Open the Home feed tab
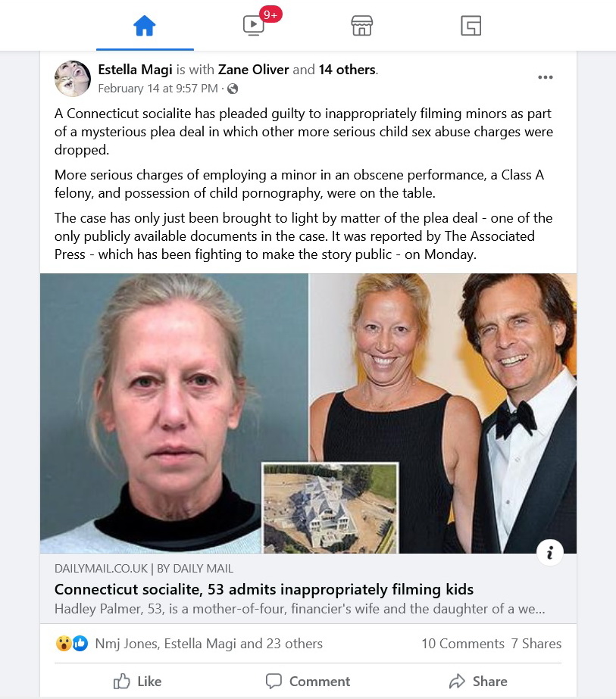The image size is (616, 699). (x=145, y=26)
